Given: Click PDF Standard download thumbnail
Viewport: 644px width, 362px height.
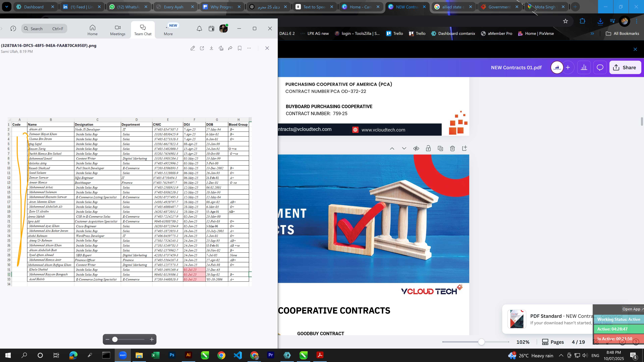Looking at the screenshot, I should click(x=517, y=319).
